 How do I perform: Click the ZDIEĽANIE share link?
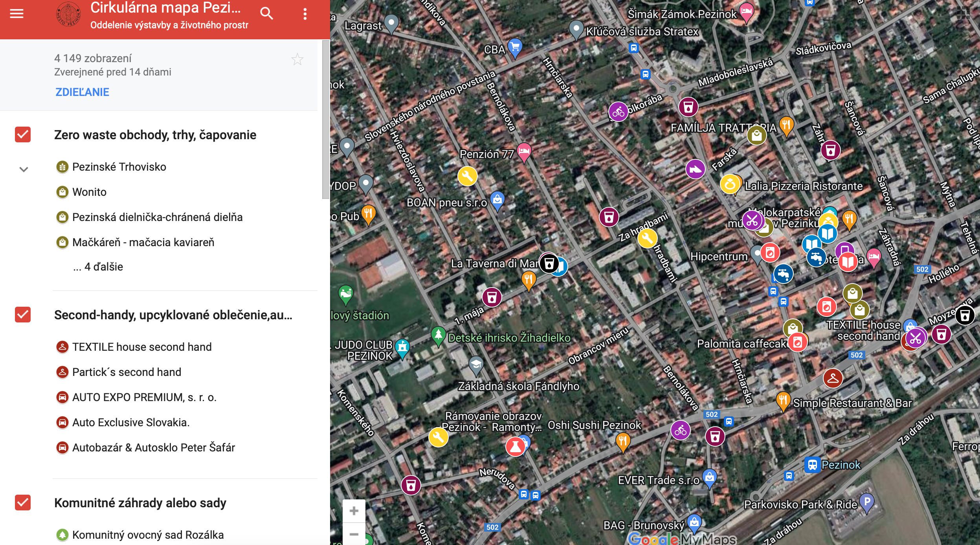pyautogui.click(x=82, y=92)
